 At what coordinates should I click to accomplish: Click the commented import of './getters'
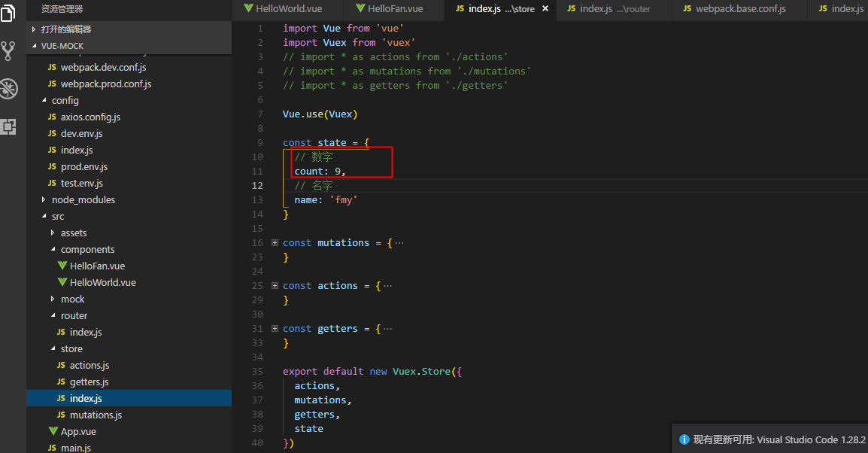tap(395, 86)
